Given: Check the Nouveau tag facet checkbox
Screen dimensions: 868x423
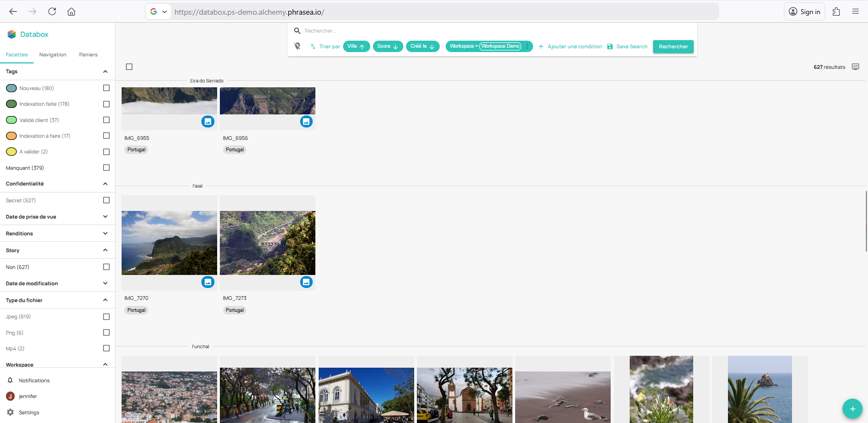Looking at the screenshot, I should pos(106,88).
